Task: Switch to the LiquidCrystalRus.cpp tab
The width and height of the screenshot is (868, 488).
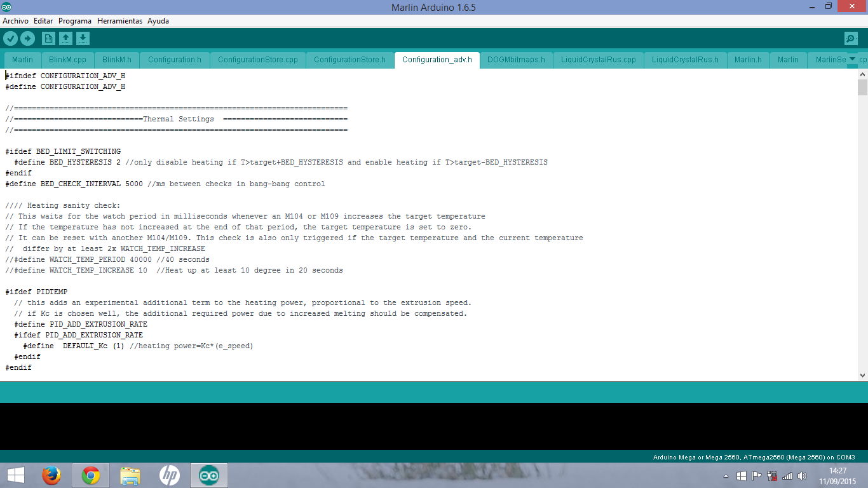Action: pos(598,60)
